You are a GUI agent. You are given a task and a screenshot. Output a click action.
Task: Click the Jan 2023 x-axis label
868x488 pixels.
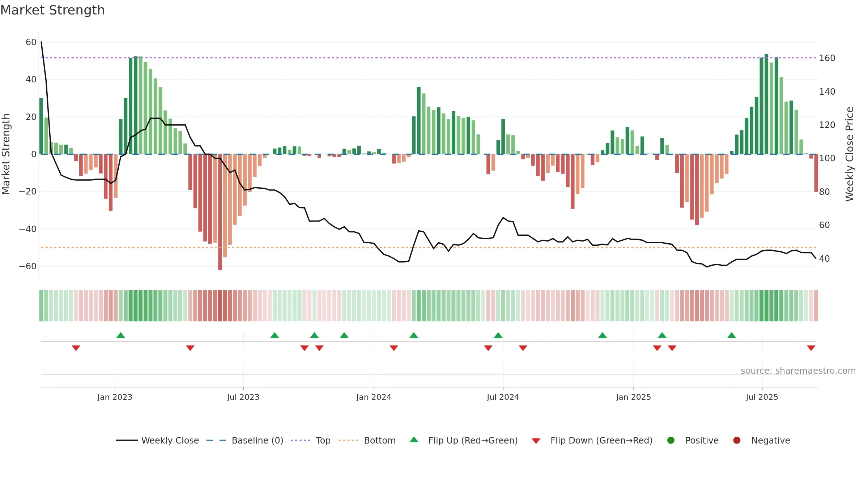click(115, 397)
